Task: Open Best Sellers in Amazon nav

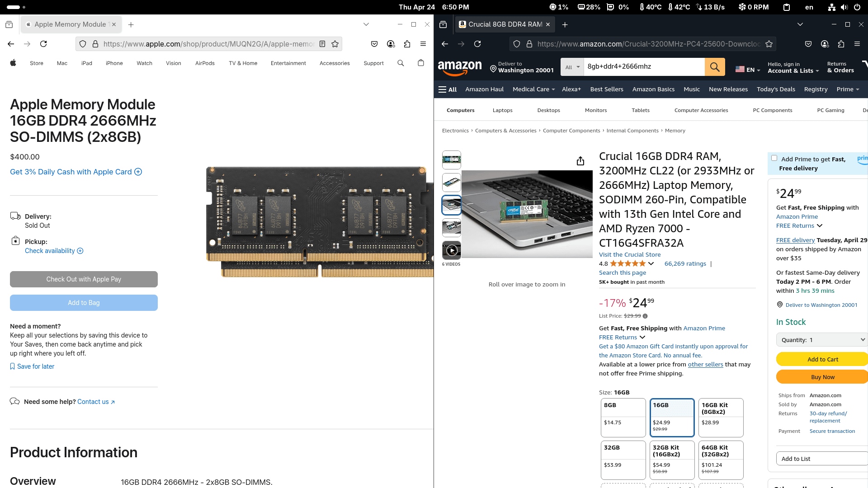Action: pos(607,89)
